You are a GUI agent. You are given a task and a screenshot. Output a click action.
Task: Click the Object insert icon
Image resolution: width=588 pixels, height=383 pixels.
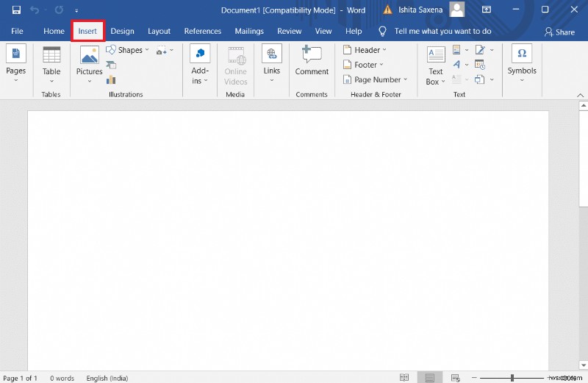point(480,79)
